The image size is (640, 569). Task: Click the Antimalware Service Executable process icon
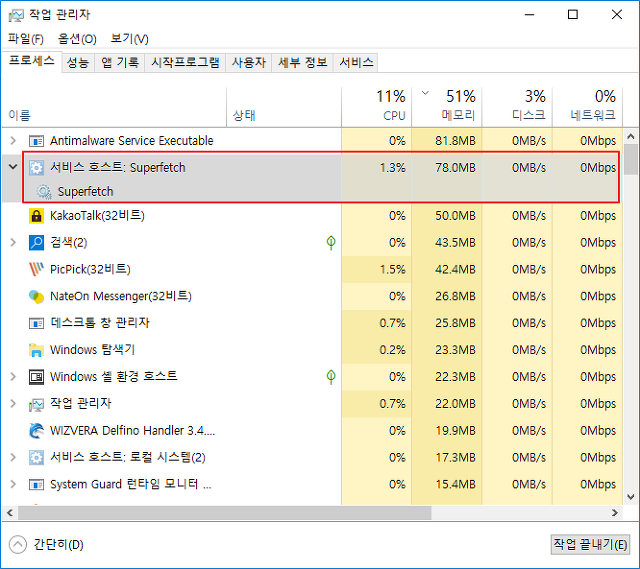(36, 141)
